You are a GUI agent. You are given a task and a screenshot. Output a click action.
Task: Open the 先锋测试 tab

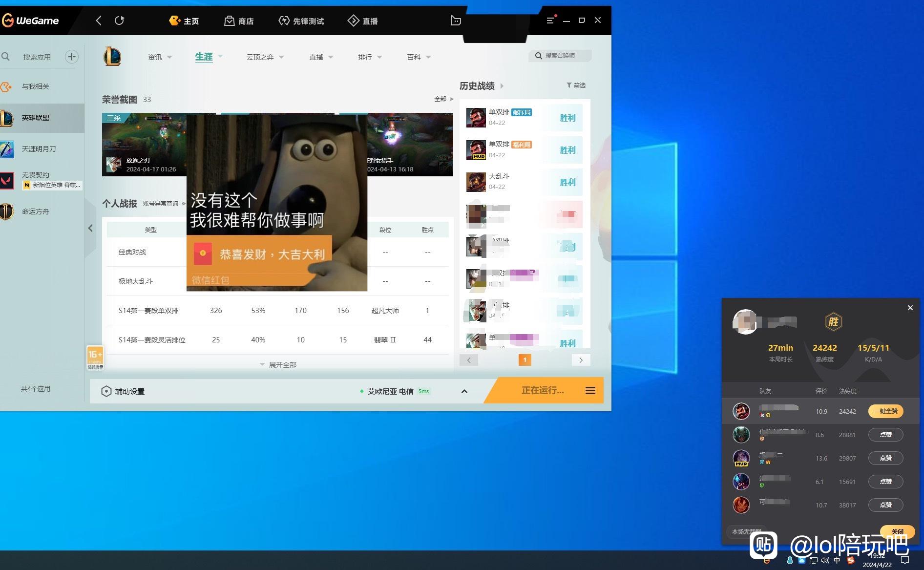point(301,21)
